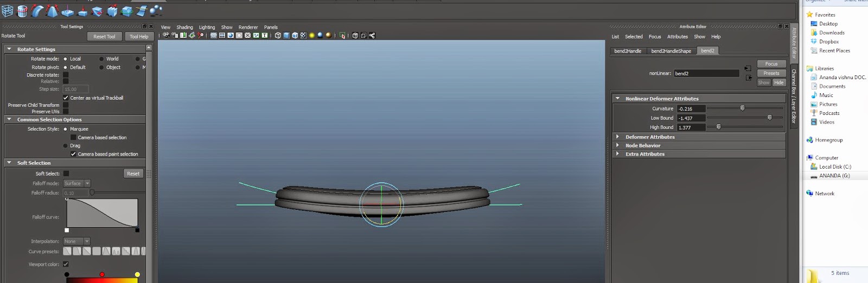Screen dimensions: 868x283
Task: Open the Interpolation dropdown
Action: tap(76, 241)
